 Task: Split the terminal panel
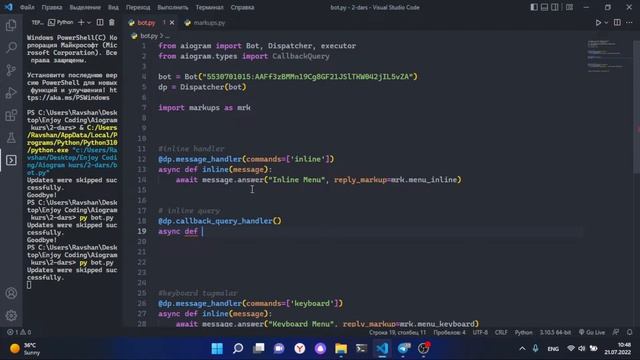100,22
